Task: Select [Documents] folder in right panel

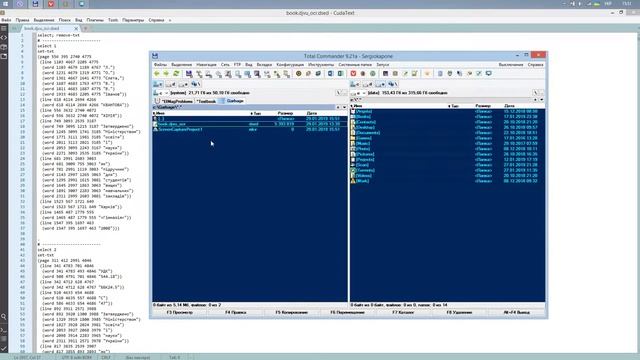Action: 447,133
